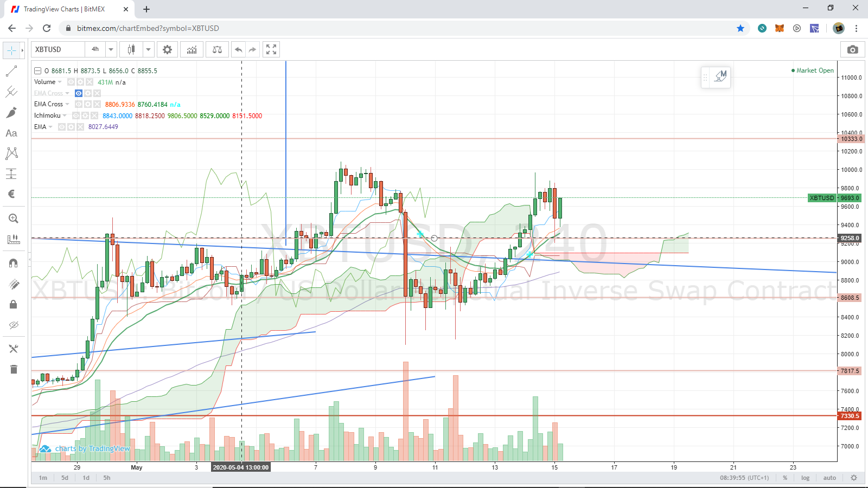
Task: Toggle stay in drawing mode pencil
Action: [x=14, y=284]
